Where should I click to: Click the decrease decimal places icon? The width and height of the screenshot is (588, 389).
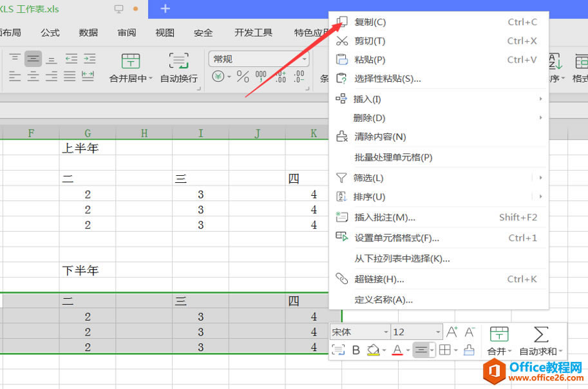pyautogui.click(x=299, y=76)
